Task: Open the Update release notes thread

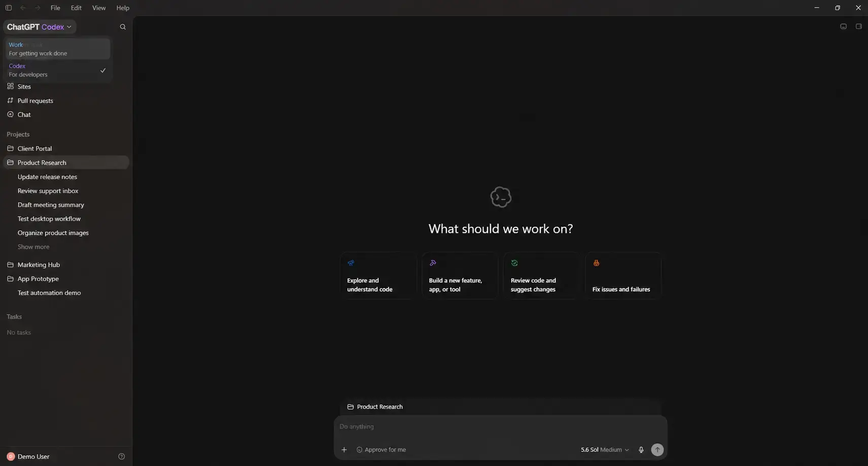Action: pos(66,177)
